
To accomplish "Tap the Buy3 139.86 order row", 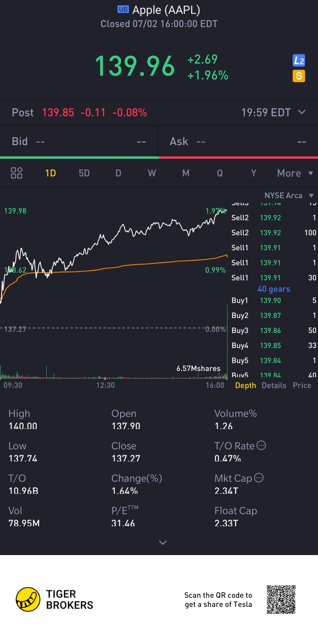I will click(x=274, y=330).
